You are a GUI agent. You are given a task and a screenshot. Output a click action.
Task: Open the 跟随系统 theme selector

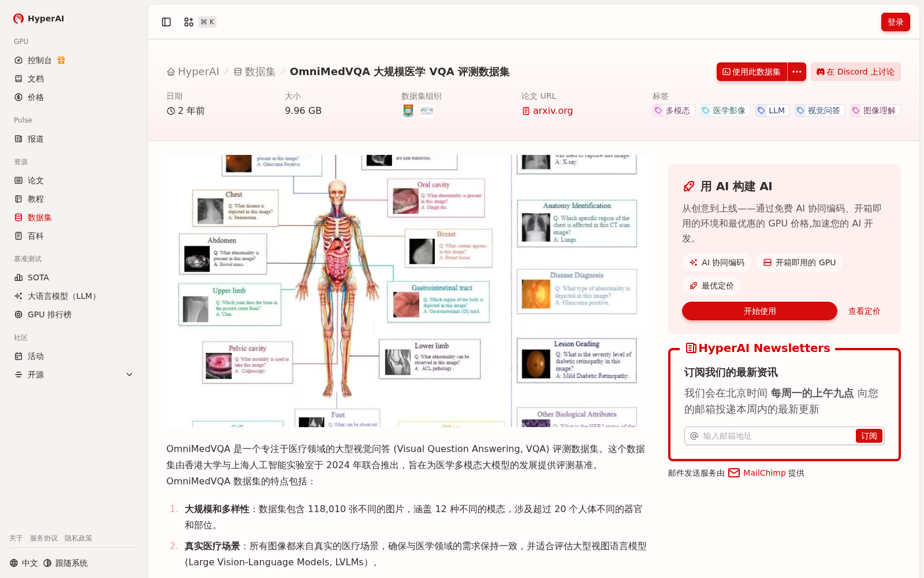tap(65, 563)
